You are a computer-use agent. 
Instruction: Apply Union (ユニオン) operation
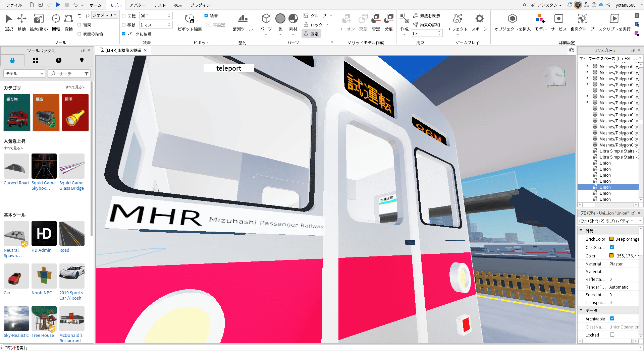pos(347,22)
